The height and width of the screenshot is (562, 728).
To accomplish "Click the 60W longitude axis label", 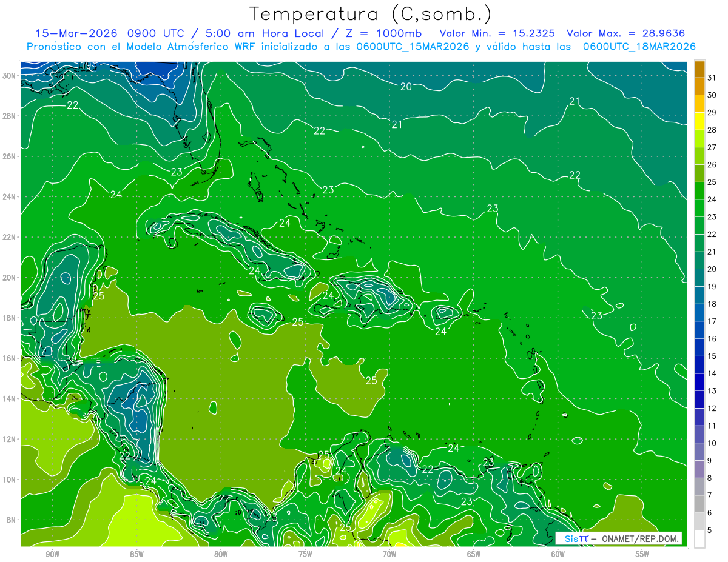I will (x=558, y=554).
